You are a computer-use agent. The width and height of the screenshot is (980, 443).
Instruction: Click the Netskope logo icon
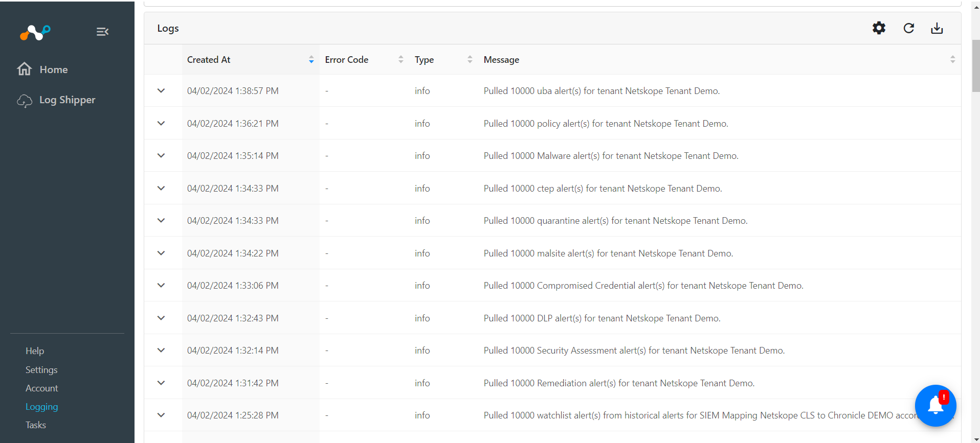(x=35, y=32)
